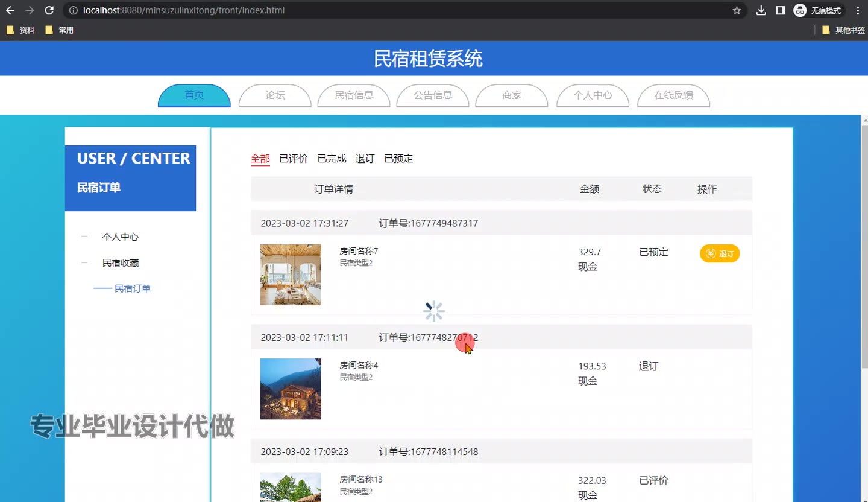
Task: Filter orders by 已预定
Action: point(399,159)
